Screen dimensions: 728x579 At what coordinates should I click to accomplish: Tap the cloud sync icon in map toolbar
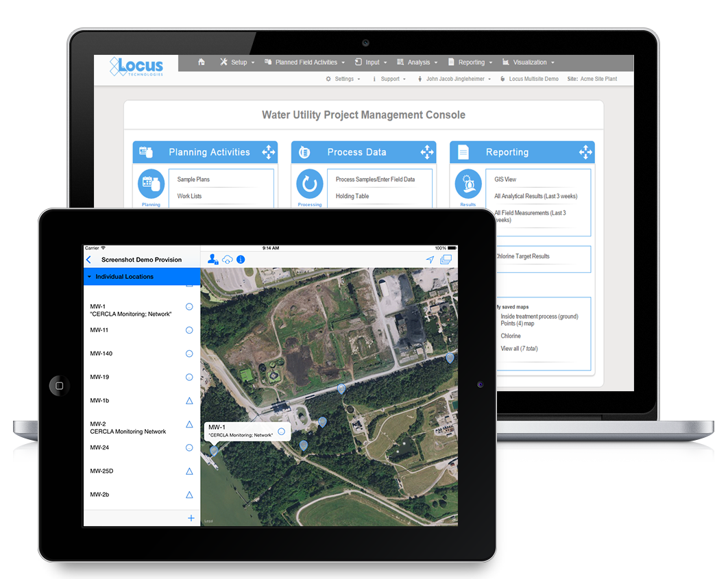(228, 260)
